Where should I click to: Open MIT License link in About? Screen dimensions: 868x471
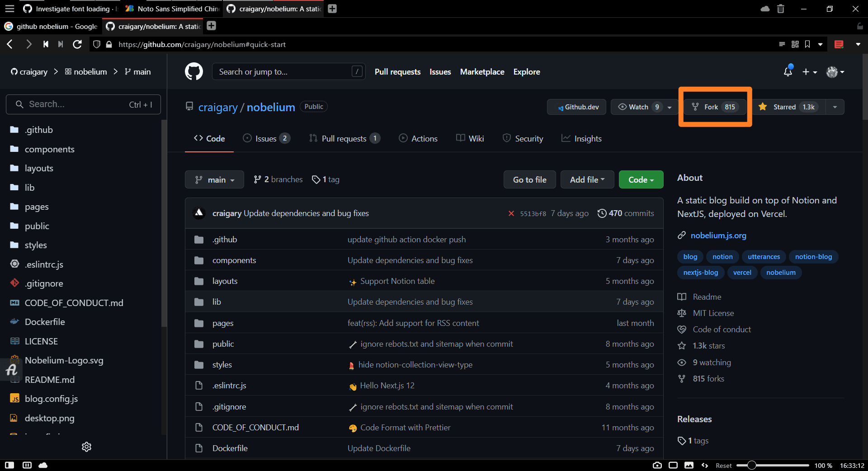click(x=713, y=313)
